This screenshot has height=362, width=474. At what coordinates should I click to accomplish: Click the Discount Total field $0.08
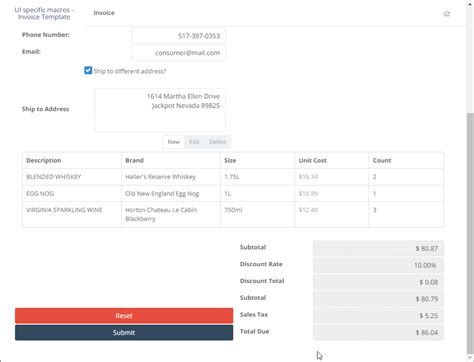coord(378,282)
